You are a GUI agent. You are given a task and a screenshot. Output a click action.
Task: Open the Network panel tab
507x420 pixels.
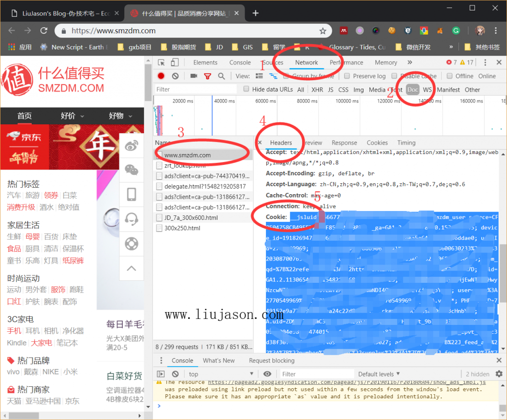[x=306, y=62]
